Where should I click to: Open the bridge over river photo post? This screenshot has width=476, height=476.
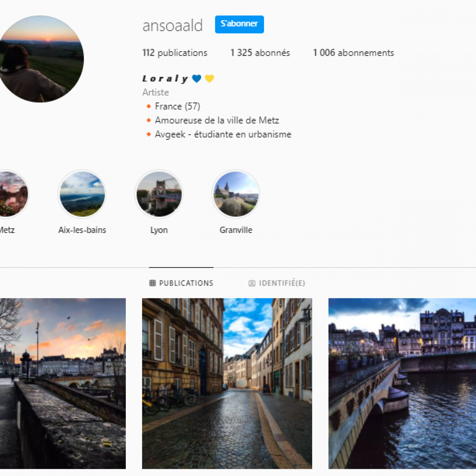(x=402, y=383)
